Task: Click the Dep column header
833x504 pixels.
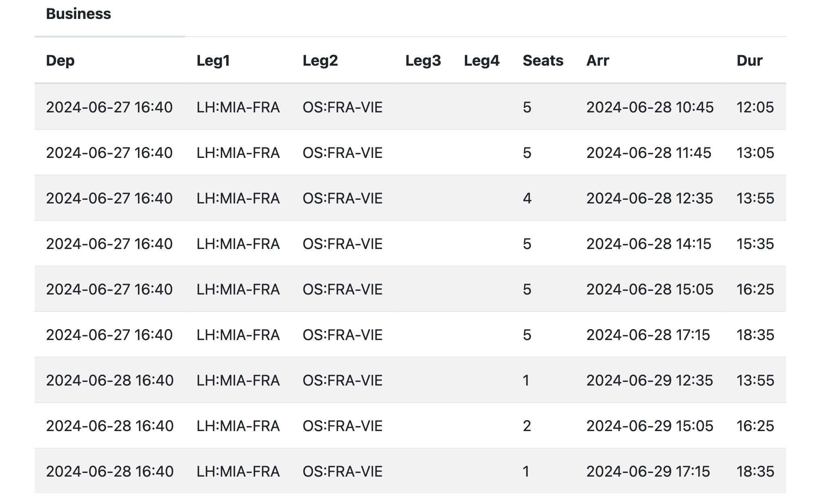Action: 60,61
